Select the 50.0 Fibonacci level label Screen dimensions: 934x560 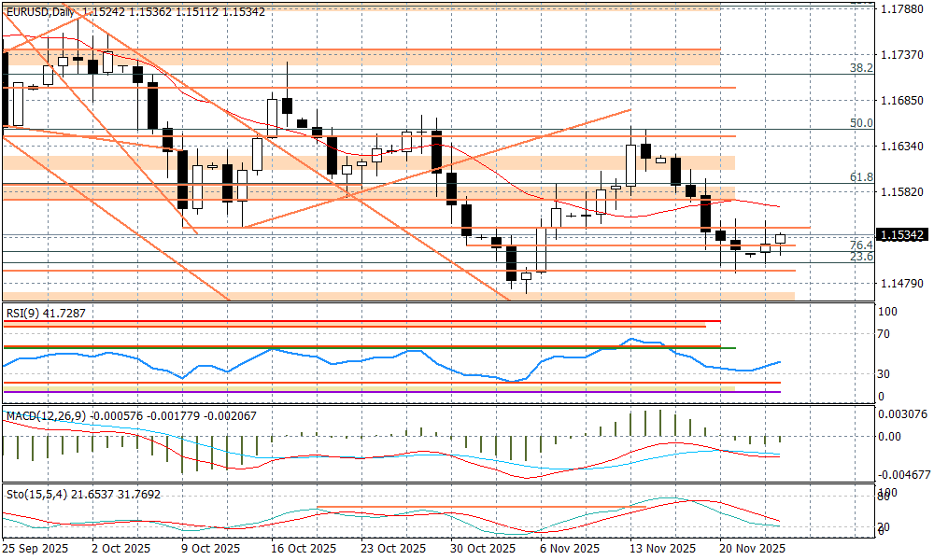pyautogui.click(x=860, y=123)
